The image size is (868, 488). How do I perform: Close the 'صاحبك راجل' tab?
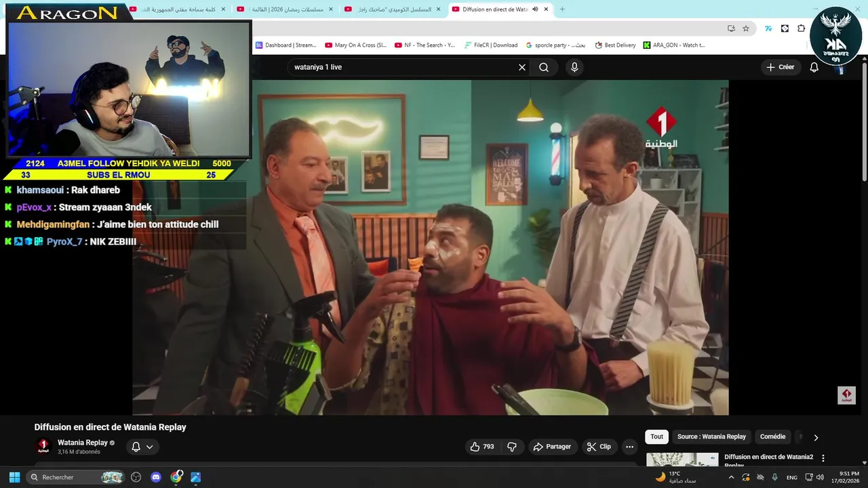[x=438, y=9]
